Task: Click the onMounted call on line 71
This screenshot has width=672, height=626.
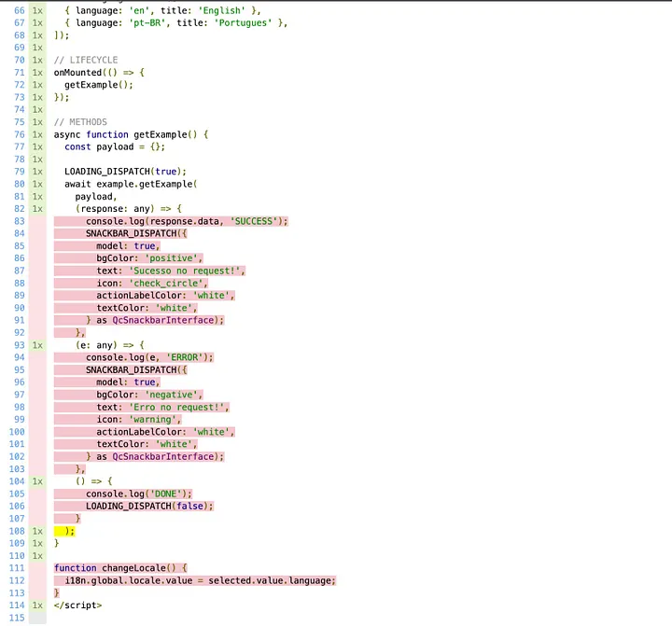Action: point(99,73)
